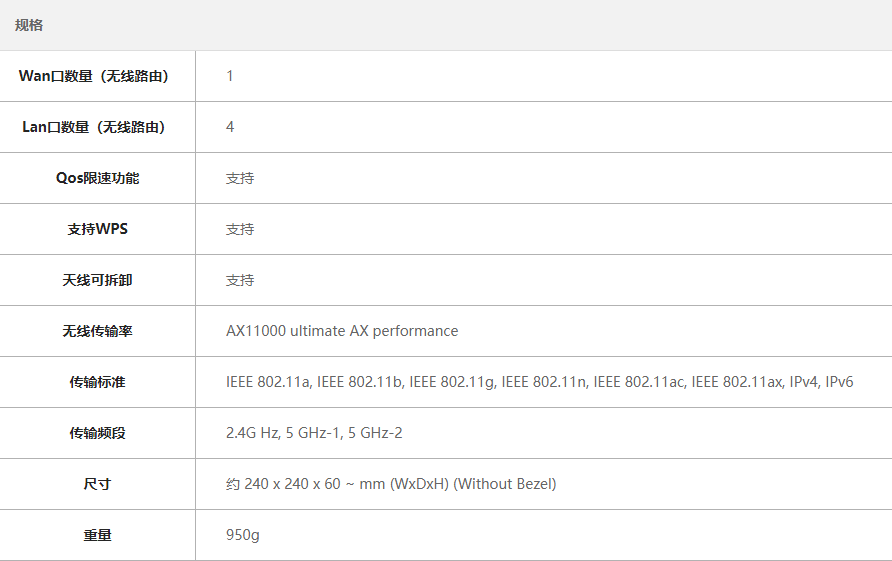This screenshot has height=561, width=892.
Task: Click the IEEE 802.11a standards list text
Action: coord(539,382)
